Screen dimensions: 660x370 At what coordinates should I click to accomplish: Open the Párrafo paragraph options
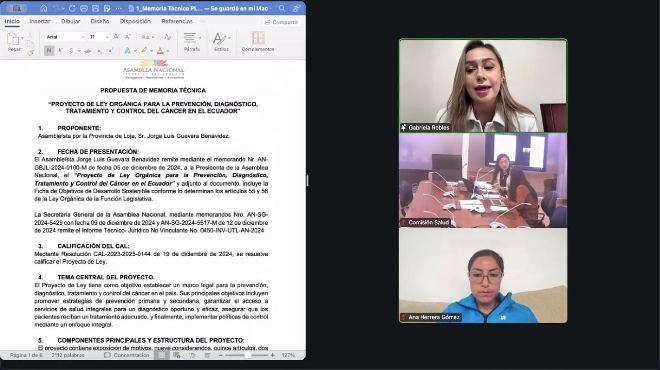192,42
